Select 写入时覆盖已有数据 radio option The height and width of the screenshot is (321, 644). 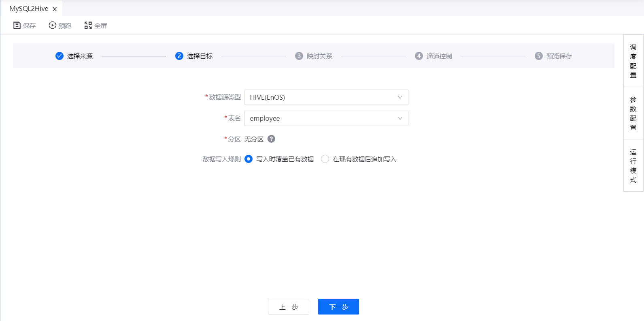[249, 159]
